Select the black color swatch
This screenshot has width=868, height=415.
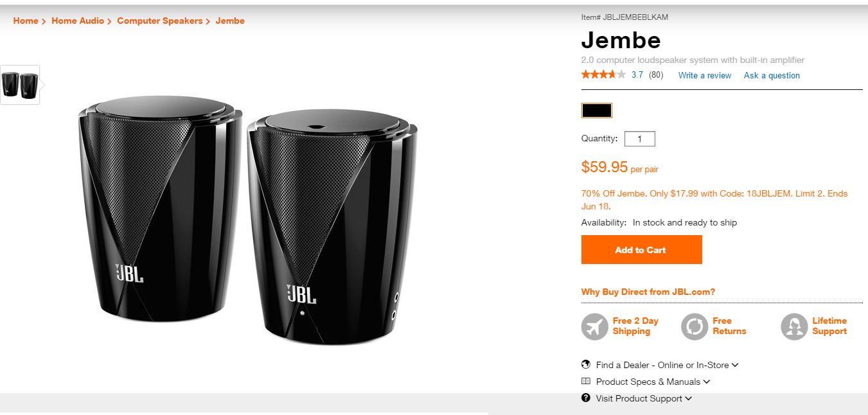[597, 110]
